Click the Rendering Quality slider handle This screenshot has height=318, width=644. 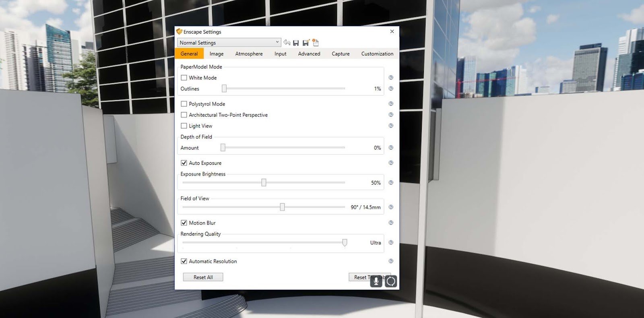click(x=345, y=243)
